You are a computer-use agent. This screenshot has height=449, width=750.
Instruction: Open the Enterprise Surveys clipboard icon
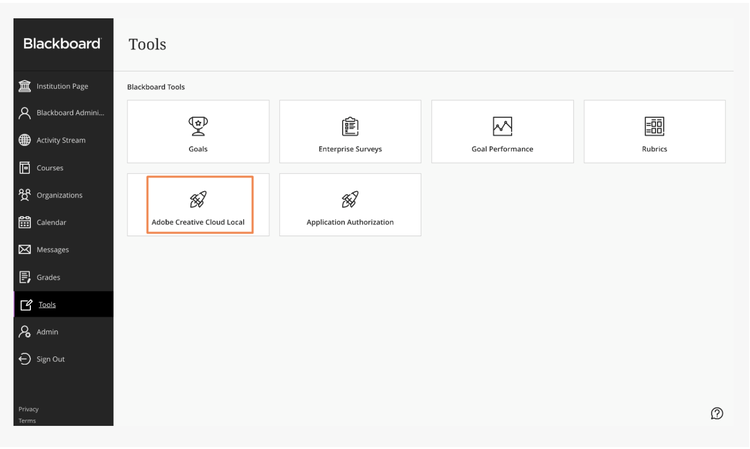tap(350, 126)
